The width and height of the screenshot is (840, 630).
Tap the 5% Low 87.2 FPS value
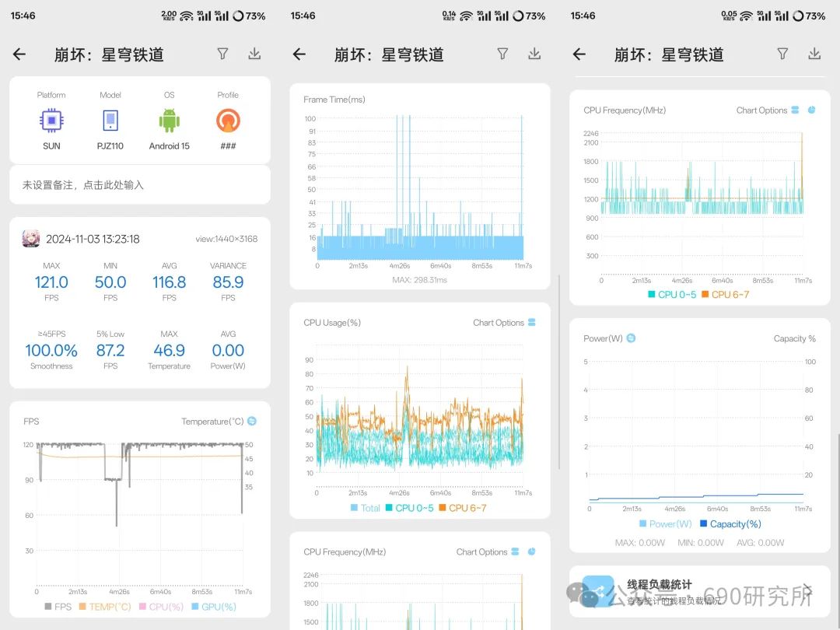click(x=110, y=350)
